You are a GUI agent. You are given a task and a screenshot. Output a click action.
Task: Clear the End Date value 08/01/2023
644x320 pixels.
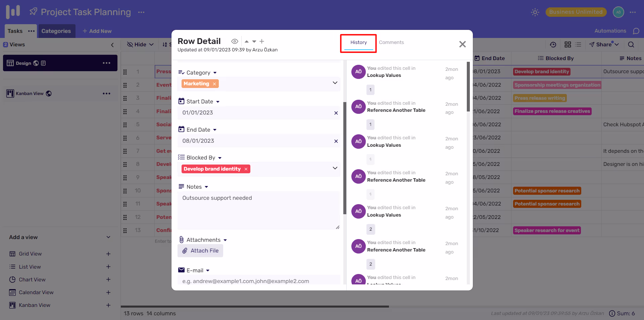336,141
